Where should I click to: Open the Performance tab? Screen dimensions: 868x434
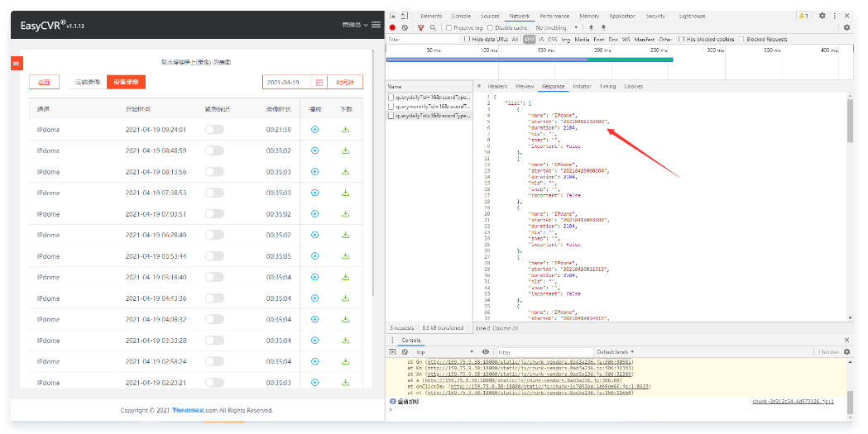554,16
